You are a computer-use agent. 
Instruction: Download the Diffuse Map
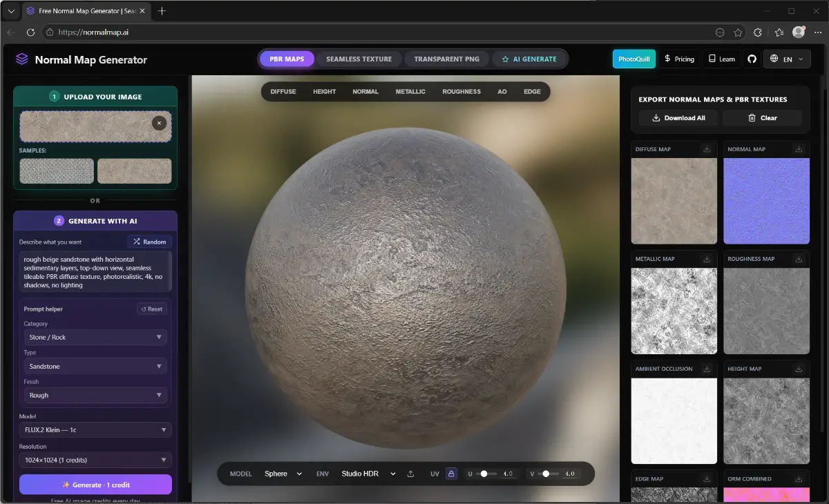(707, 149)
